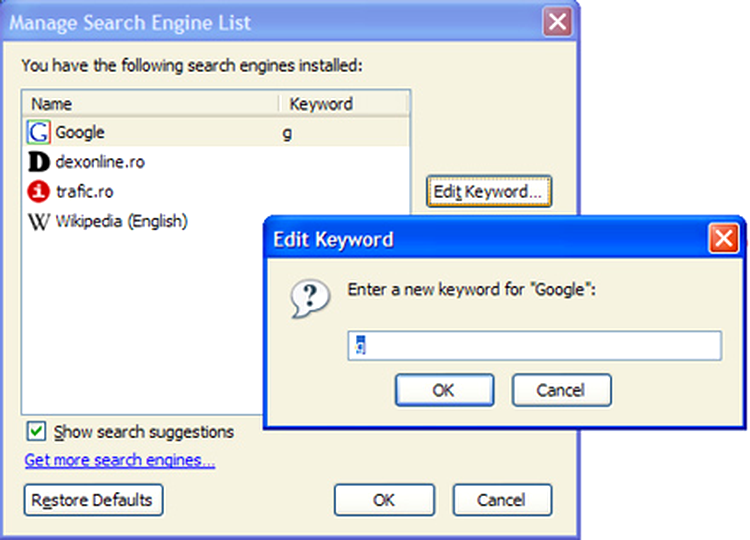The height and width of the screenshot is (540, 750).
Task: Close the Edit Keyword dialog
Action: click(723, 238)
